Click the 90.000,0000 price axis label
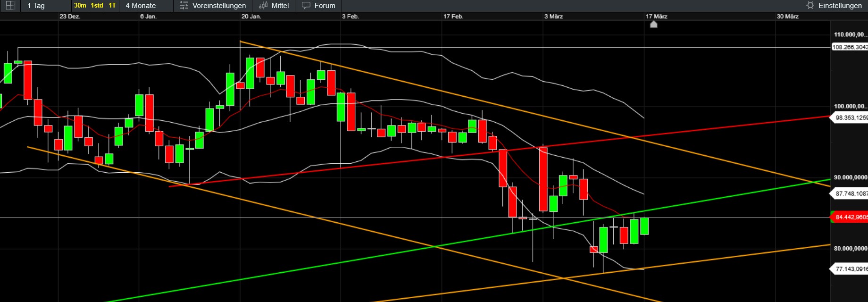Image resolution: width=868 pixels, height=302 pixels. tap(851, 177)
